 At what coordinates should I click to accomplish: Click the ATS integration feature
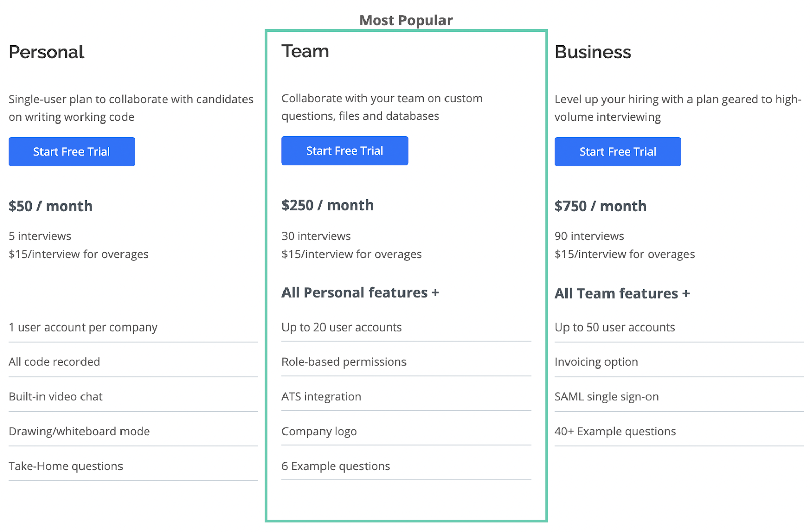click(x=321, y=397)
